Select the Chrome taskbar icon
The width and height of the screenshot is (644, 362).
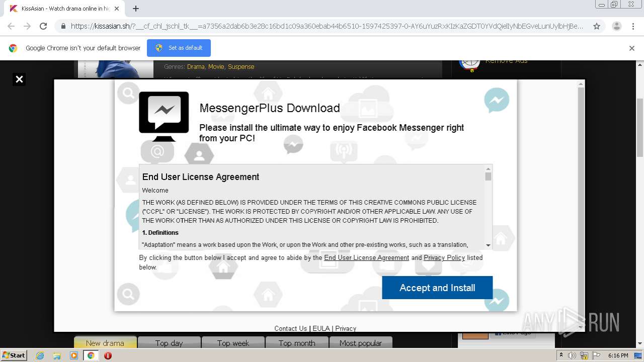point(91,355)
